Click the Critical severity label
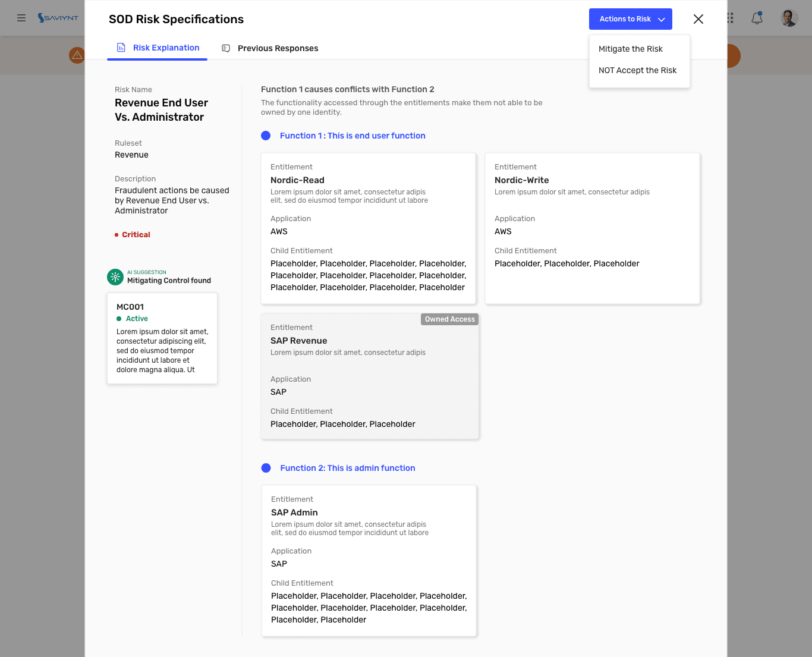The image size is (812, 657). coord(136,235)
